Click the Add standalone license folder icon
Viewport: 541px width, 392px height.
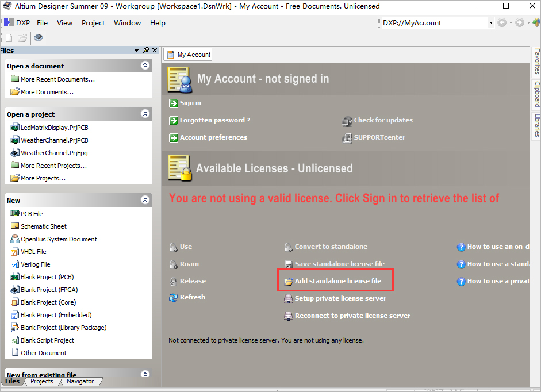click(x=289, y=282)
